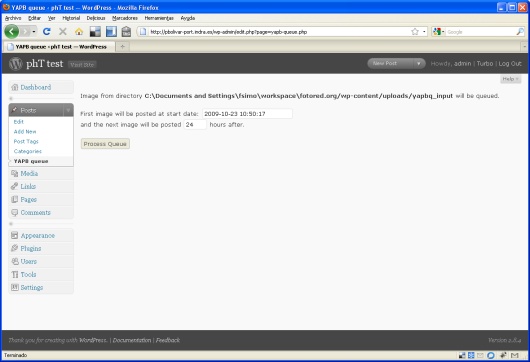Go back with the green Back arrow
Screen dimensions: 530x362
click(11, 31)
